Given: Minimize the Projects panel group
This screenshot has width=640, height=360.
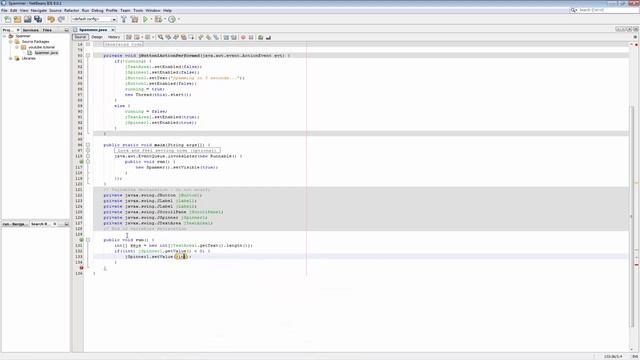Looking at the screenshot, I should [x=67, y=30].
